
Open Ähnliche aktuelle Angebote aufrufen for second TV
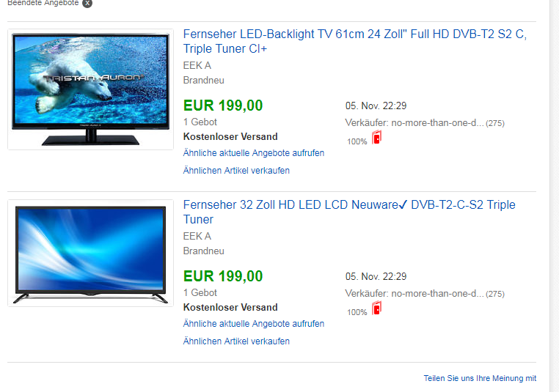click(254, 324)
